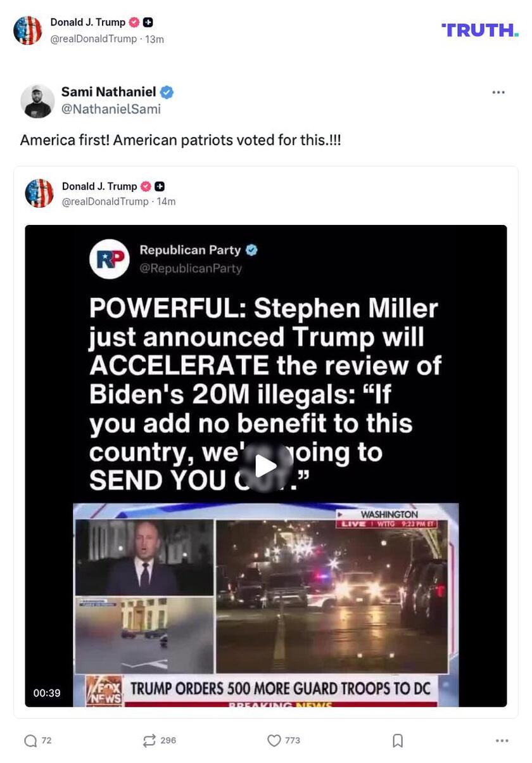532x763 pixels.
Task: Open Donald J. Trump top profile avatar
Action: click(28, 30)
